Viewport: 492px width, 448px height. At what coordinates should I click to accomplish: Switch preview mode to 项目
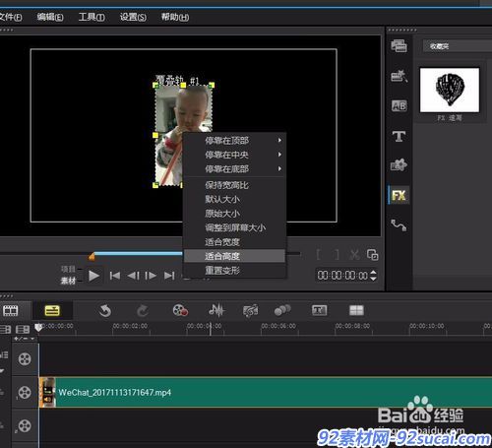(68, 269)
